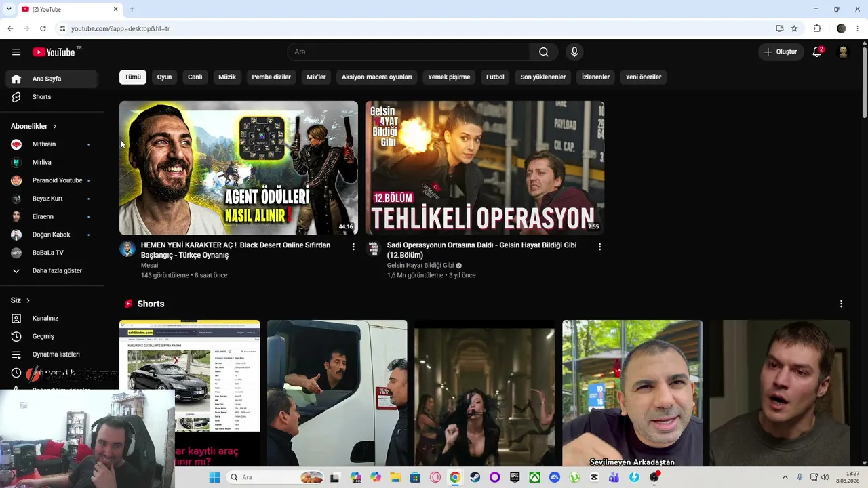This screenshot has width=868, height=488.
Task: Launch Epic Games from the taskbar
Action: [x=515, y=477]
